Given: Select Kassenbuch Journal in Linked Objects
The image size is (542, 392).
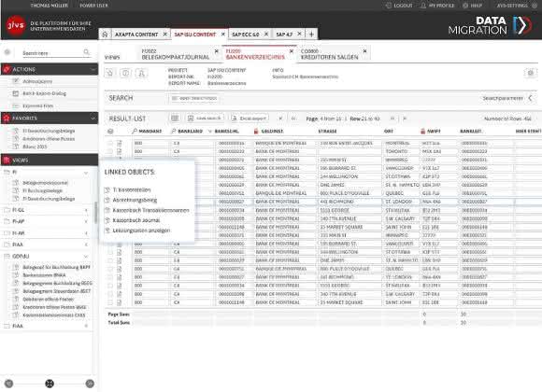Looking at the screenshot, I should tap(136, 220).
